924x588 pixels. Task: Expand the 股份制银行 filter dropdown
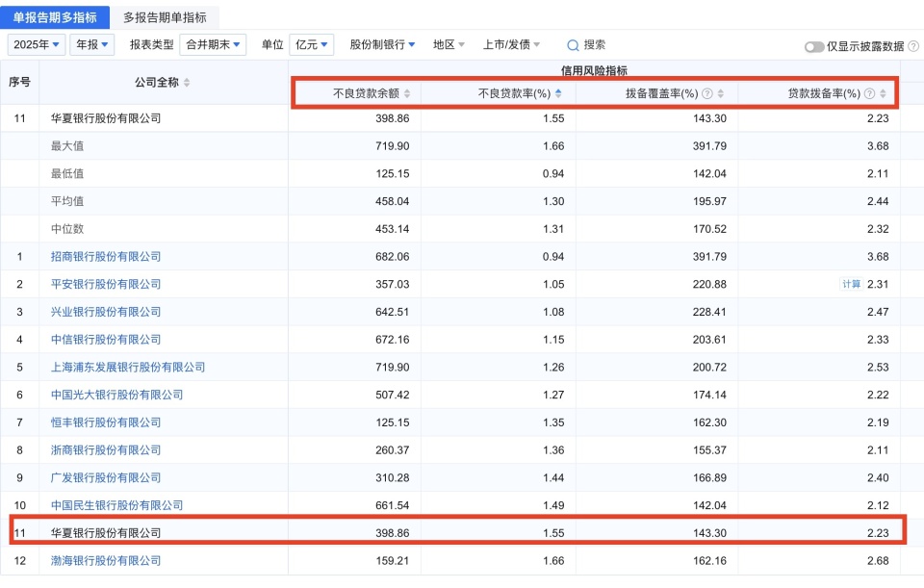[x=382, y=45]
